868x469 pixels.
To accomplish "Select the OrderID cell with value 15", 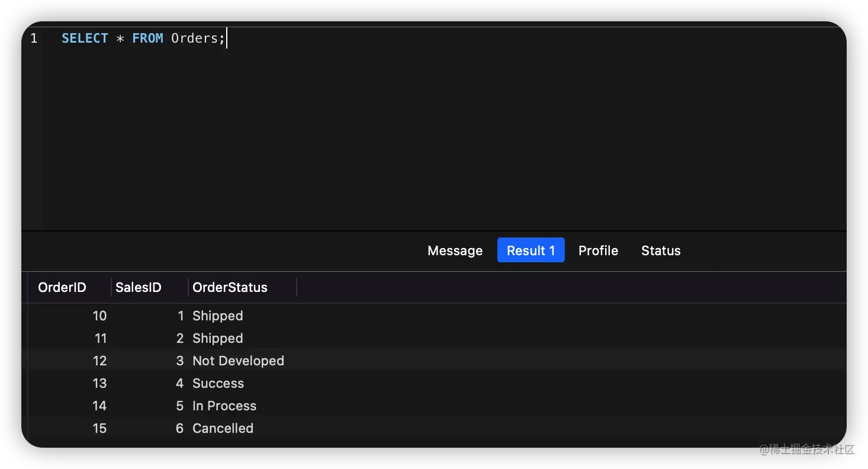I will coord(70,428).
